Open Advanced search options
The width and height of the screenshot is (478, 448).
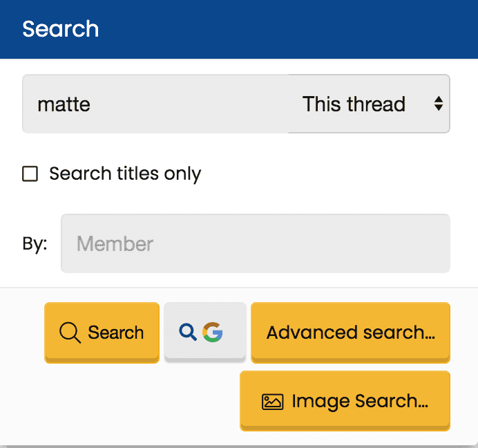point(351,333)
